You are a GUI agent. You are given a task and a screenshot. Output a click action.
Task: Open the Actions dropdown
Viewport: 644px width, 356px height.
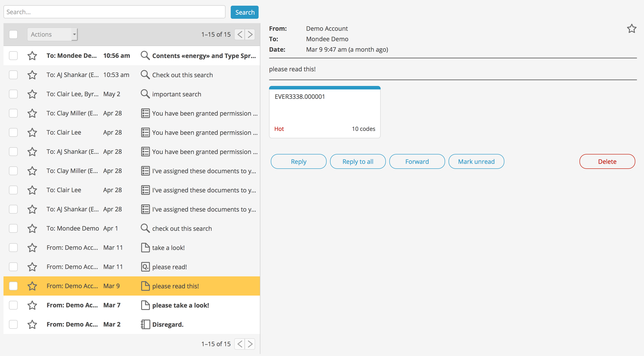click(52, 34)
